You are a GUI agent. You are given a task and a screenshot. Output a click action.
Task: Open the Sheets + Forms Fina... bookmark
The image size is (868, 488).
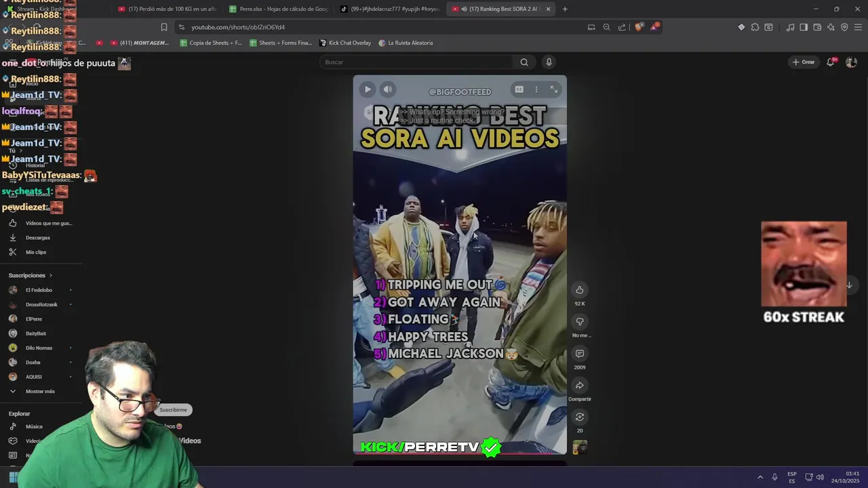[281, 43]
